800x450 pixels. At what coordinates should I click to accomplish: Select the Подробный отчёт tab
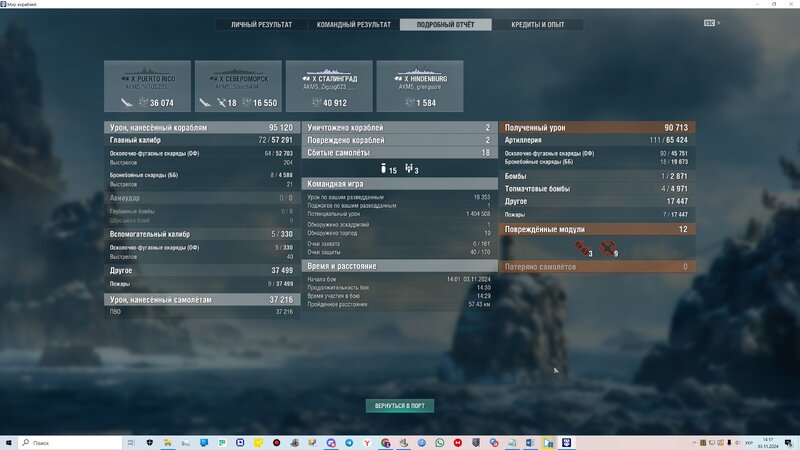445,24
